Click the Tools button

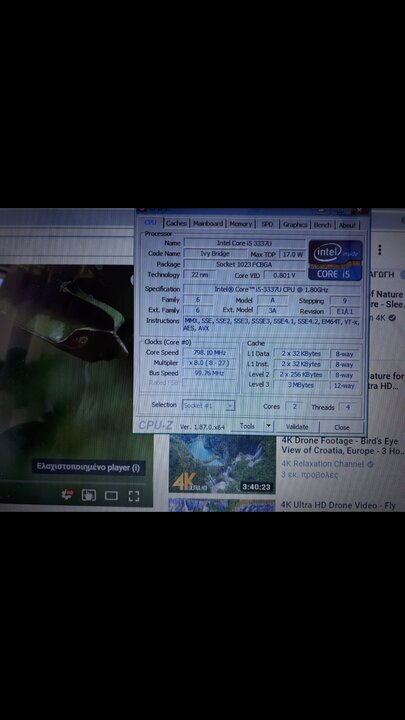tap(247, 426)
